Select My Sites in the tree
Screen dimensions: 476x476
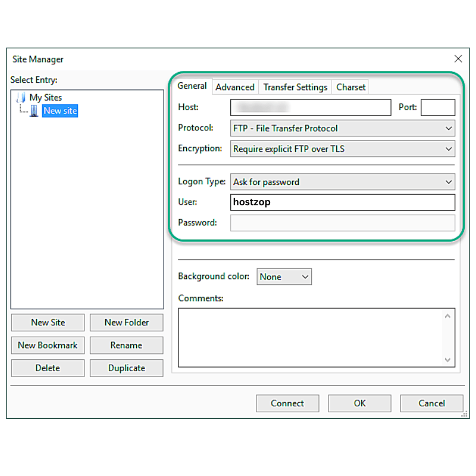46,97
